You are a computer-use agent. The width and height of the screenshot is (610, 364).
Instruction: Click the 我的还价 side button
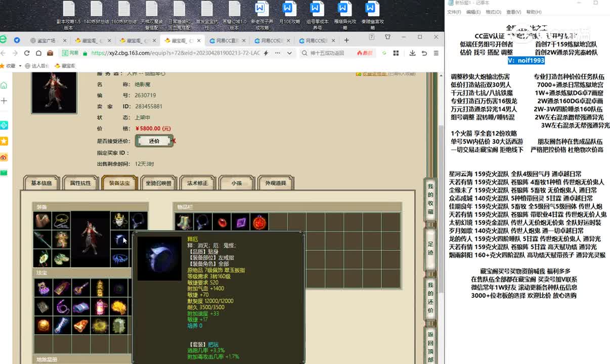point(430,297)
